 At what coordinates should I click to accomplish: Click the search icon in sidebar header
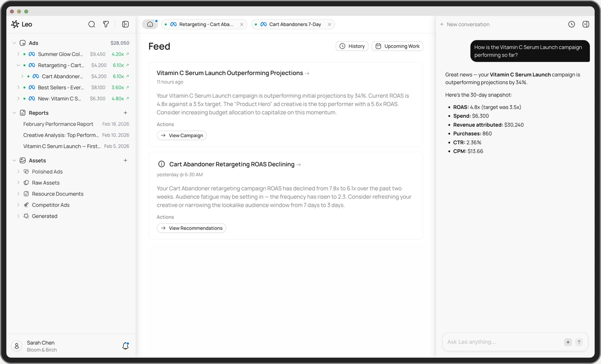(92, 24)
